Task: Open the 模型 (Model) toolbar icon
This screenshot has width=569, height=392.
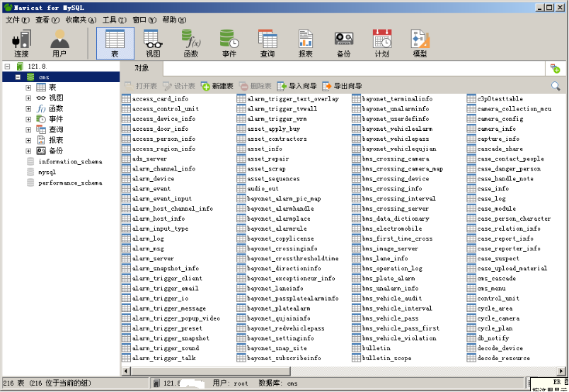Action: [x=420, y=43]
